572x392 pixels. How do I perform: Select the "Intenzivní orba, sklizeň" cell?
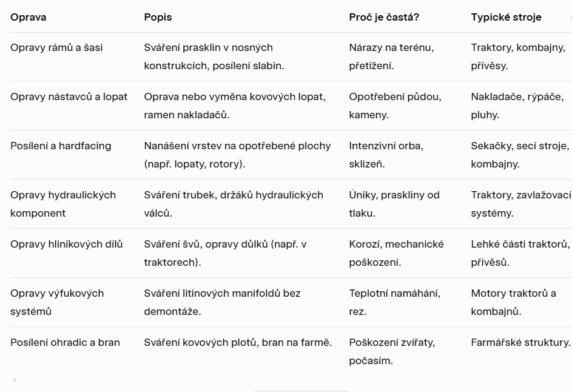tap(386, 155)
